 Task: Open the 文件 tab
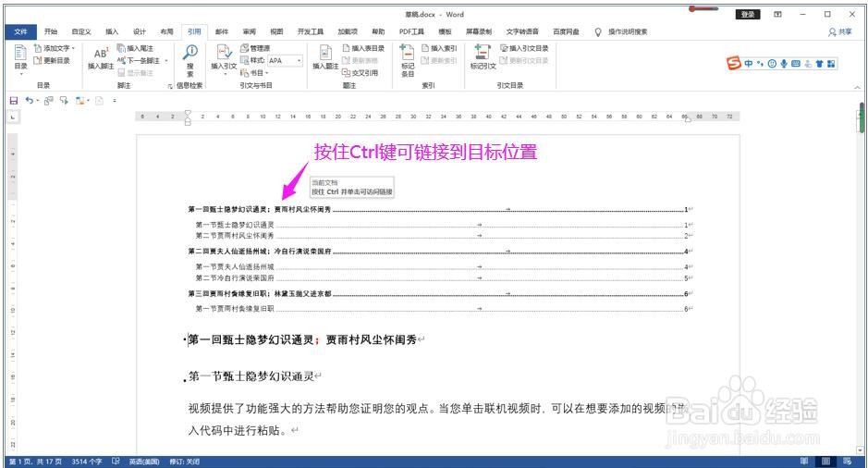tap(20, 31)
